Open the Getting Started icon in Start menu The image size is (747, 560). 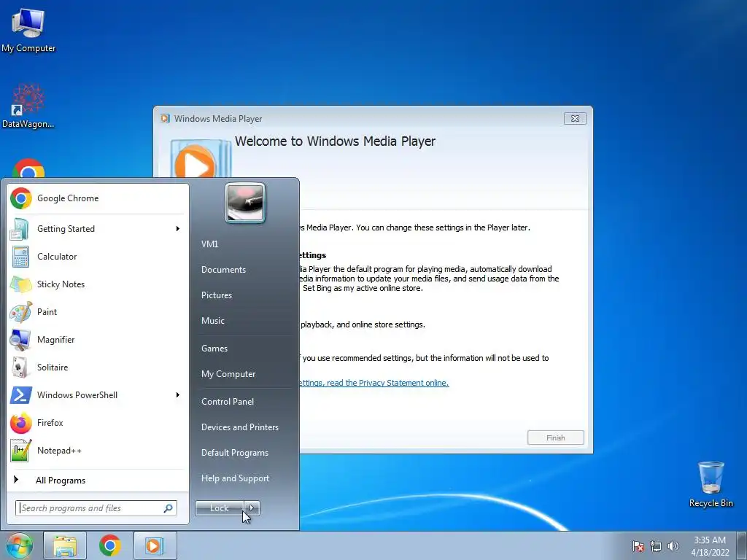point(20,229)
